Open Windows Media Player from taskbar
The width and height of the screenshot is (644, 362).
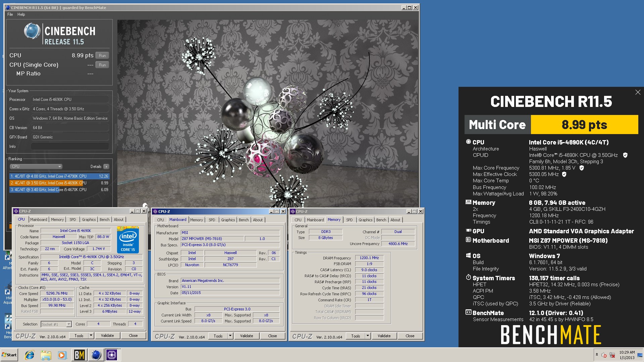[62, 355]
